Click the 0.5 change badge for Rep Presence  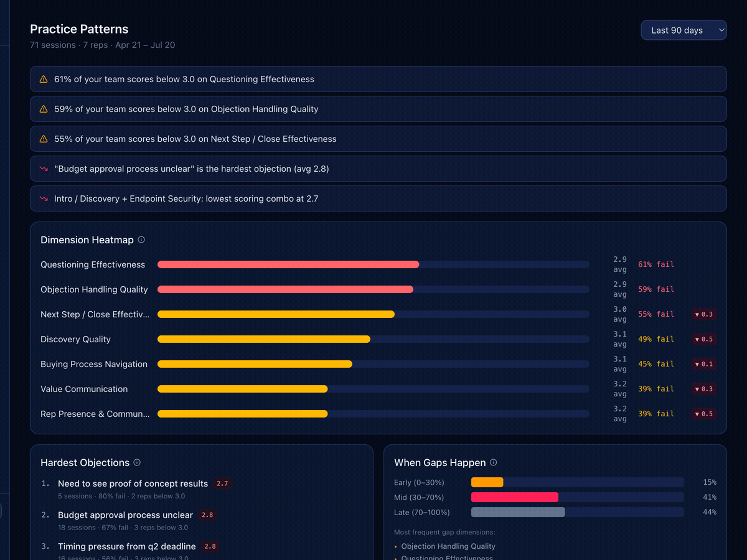(x=704, y=414)
